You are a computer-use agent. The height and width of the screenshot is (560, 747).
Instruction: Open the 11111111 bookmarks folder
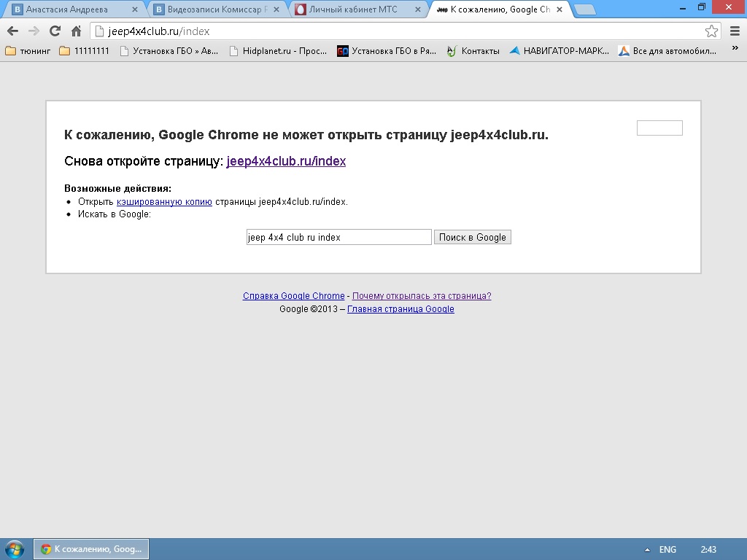click(x=85, y=51)
